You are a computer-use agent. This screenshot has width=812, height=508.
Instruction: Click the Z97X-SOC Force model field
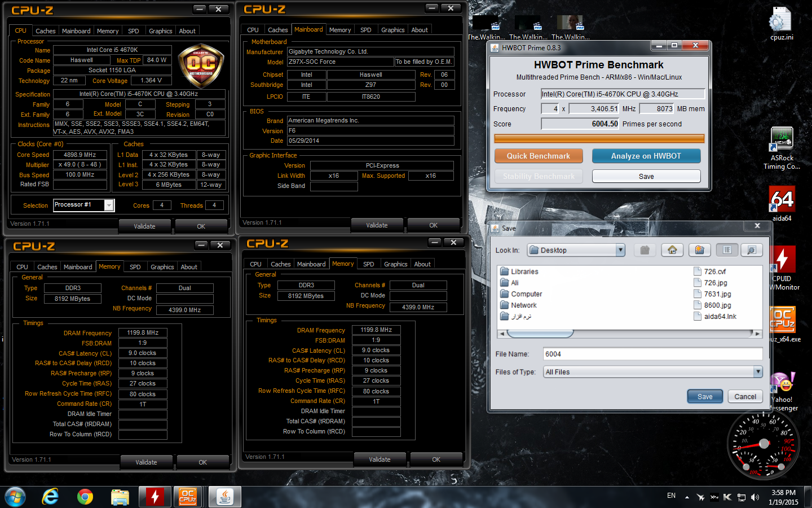pos(340,62)
